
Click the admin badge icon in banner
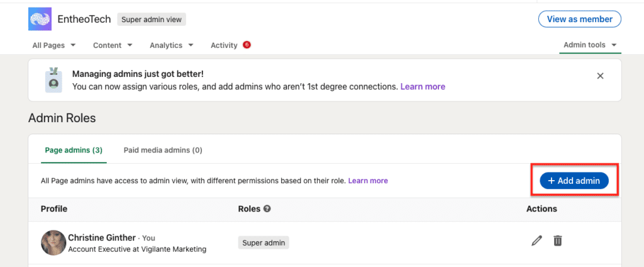(x=53, y=80)
